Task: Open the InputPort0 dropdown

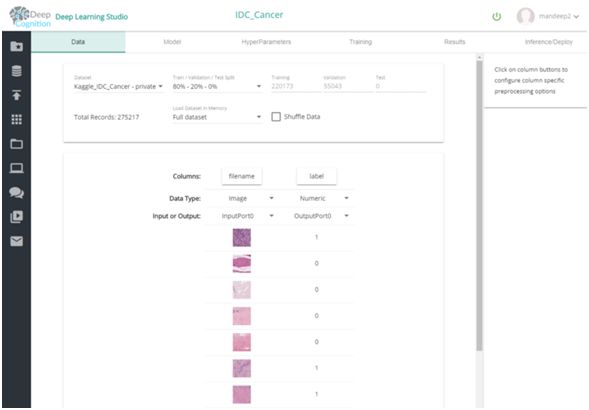Action: point(247,216)
